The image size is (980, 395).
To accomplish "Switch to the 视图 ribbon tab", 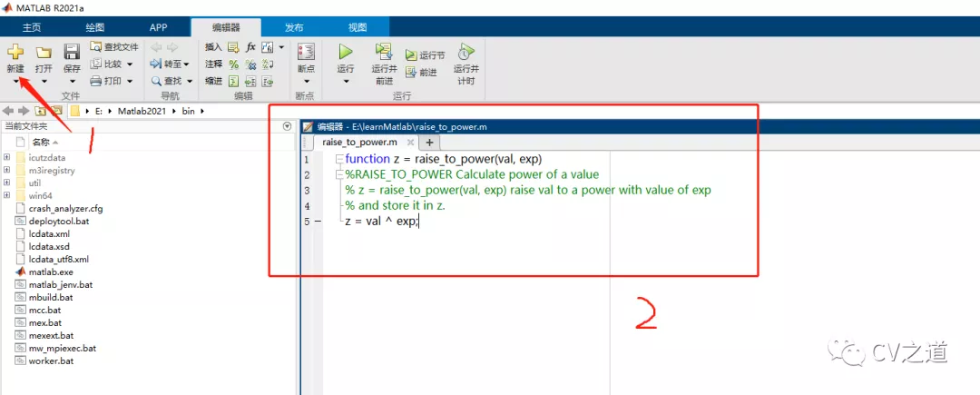I will click(x=358, y=27).
